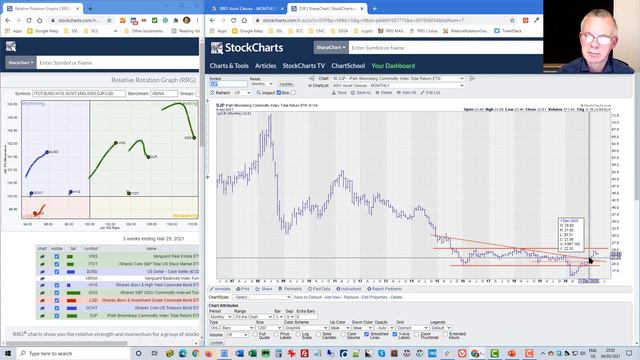Switch to the Asset Classes MONTHLY browser tab
Viewport: 640px width, 360px height.
[x=247, y=9]
